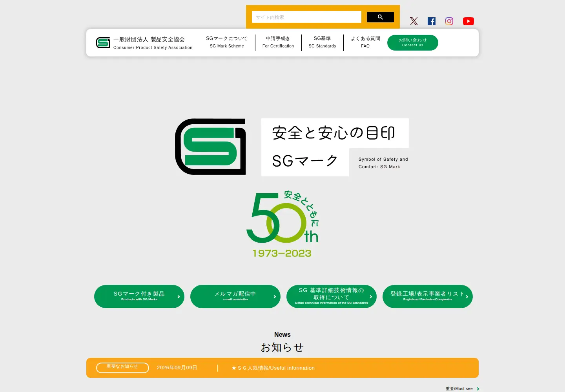Focus the site search input field
565x392 pixels.
(x=306, y=17)
